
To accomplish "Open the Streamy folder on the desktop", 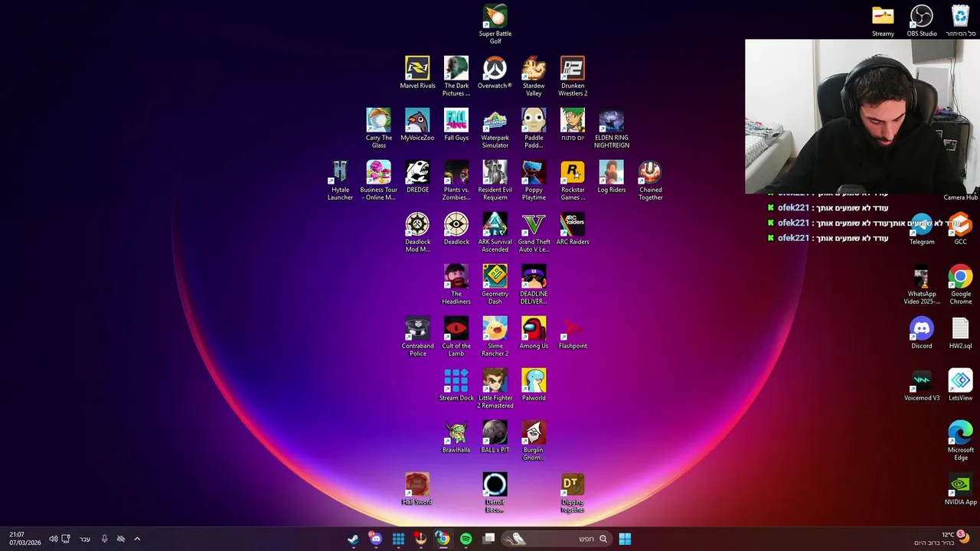I will 883,21.
